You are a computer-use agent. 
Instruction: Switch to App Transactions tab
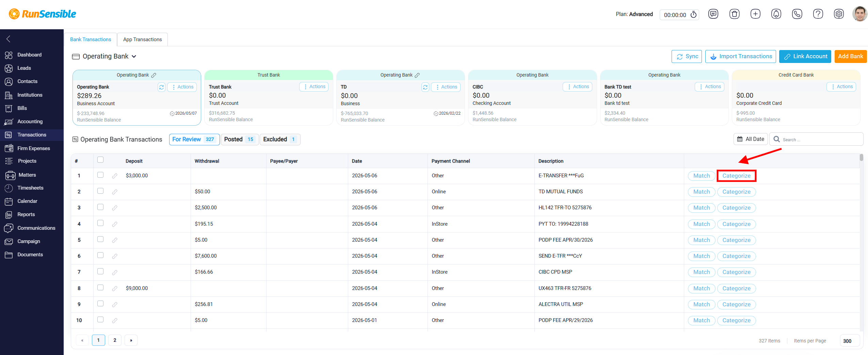pyautogui.click(x=142, y=39)
